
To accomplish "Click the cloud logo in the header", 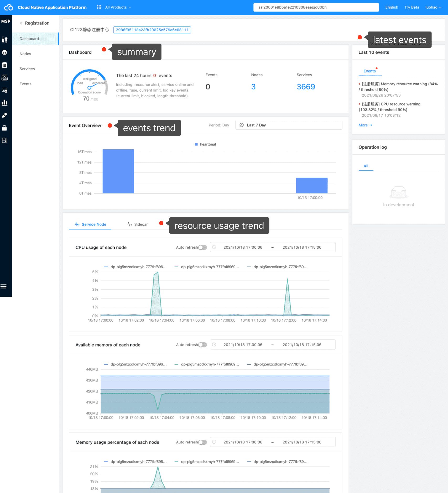I will pyautogui.click(x=9, y=7).
